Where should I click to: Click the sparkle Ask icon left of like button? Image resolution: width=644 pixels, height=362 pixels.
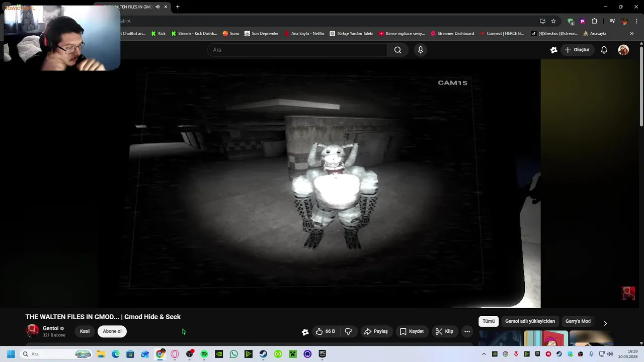pyautogui.click(x=305, y=332)
